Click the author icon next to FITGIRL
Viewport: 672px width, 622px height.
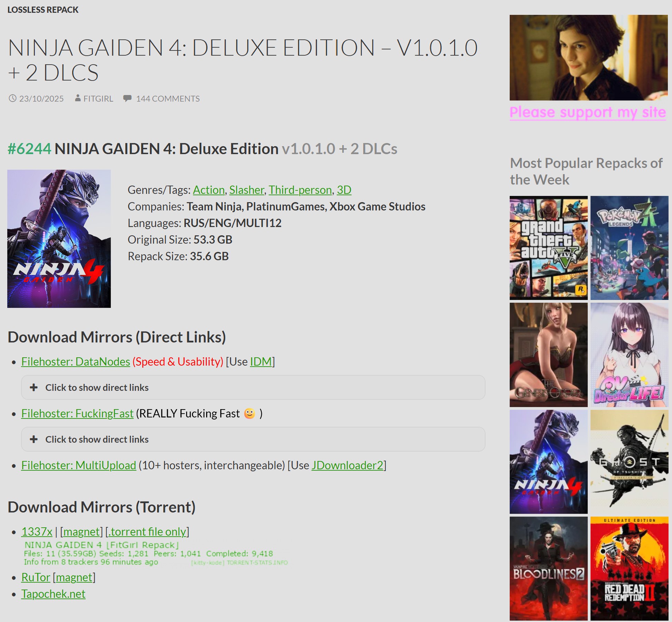(78, 98)
